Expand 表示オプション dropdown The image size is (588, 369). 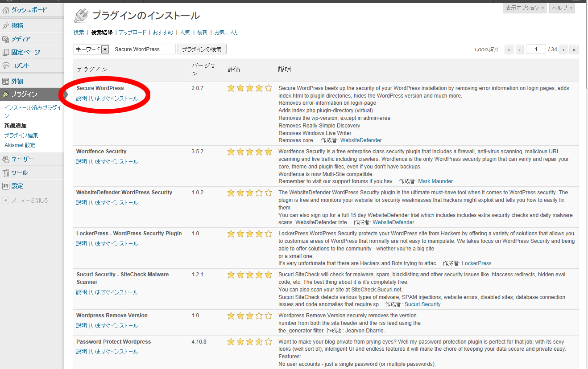(525, 8)
